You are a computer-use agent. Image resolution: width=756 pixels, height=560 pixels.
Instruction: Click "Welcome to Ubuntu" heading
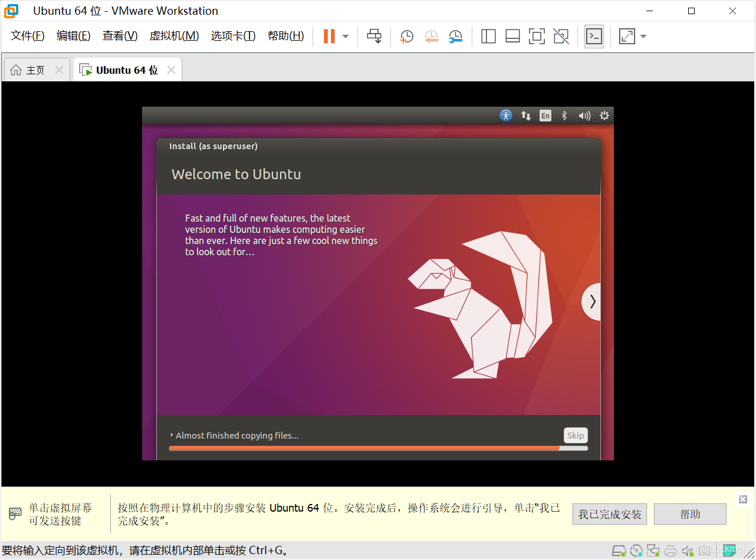tap(236, 174)
